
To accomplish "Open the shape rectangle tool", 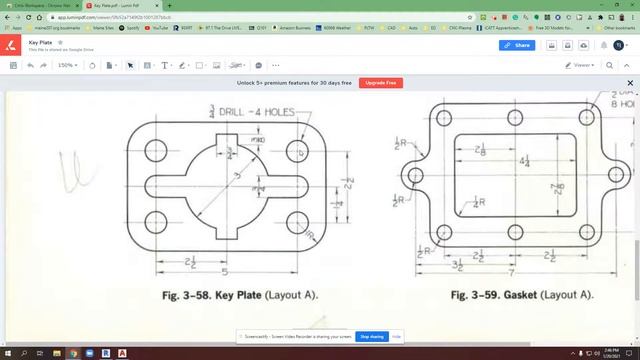I will coord(200,65).
